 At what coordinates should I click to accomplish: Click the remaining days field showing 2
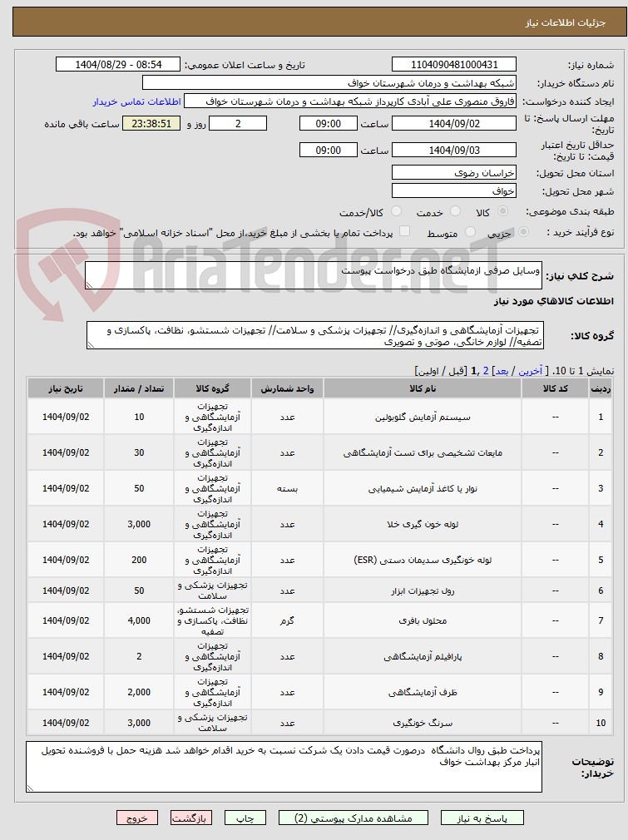(237, 123)
